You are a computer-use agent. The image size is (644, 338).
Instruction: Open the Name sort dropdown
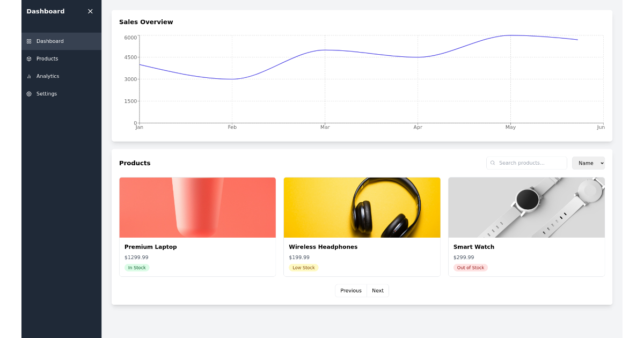pyautogui.click(x=588, y=163)
